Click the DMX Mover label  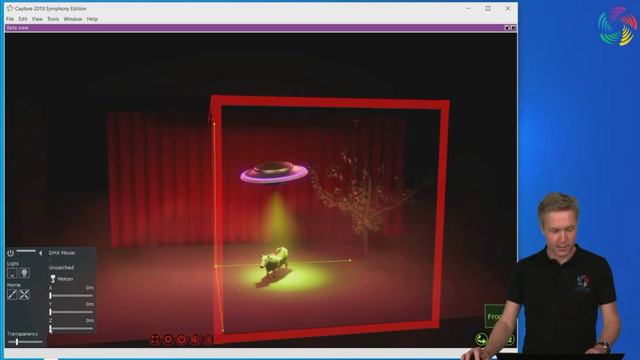(62, 253)
